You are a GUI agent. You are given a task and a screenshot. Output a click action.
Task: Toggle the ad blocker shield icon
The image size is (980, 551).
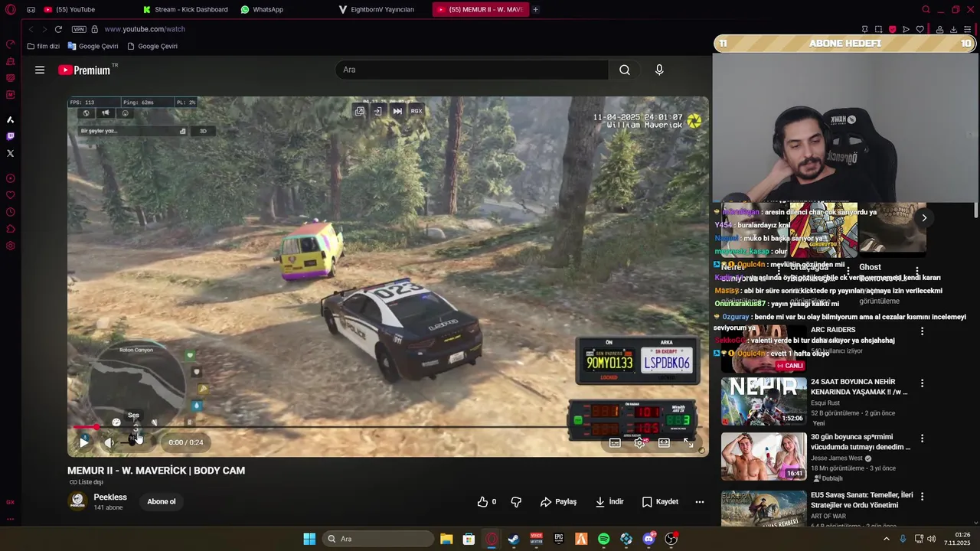(x=892, y=29)
